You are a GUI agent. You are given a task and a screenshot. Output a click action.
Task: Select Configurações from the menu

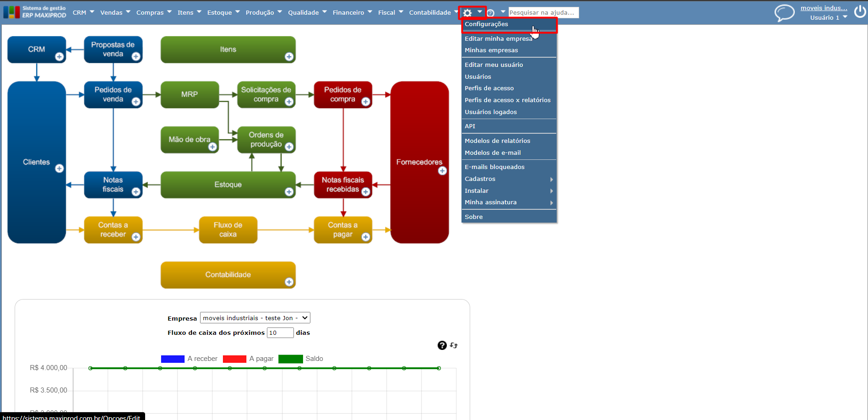[x=509, y=24]
